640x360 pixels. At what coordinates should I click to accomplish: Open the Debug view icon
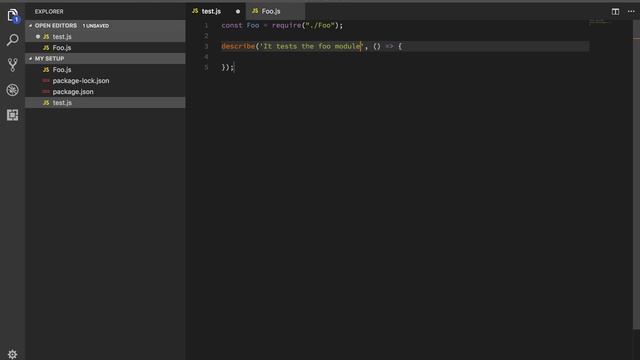pos(13,90)
